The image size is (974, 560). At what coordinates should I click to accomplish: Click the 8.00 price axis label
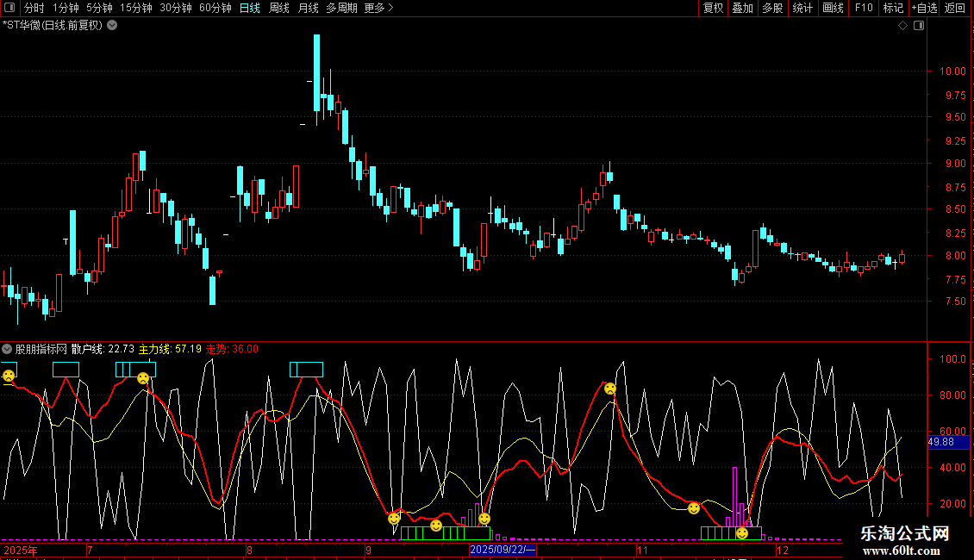pyautogui.click(x=955, y=256)
